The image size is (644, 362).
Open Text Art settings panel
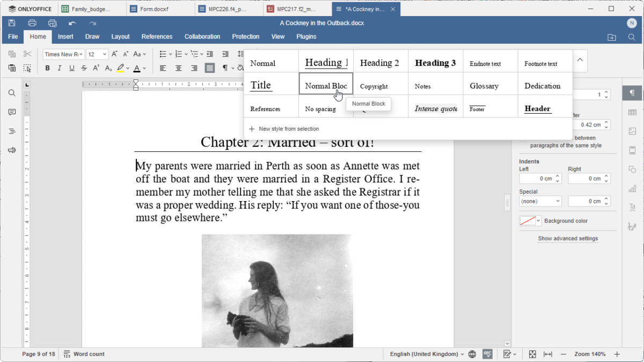tap(632, 206)
